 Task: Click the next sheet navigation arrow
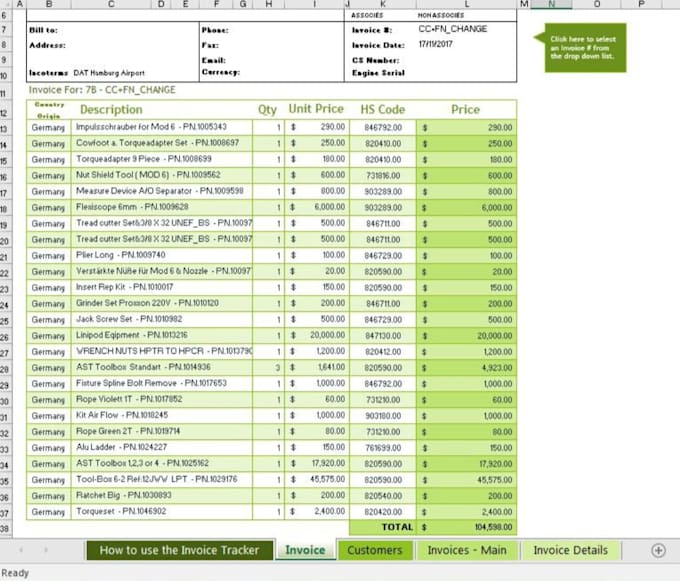pyautogui.click(x=46, y=550)
